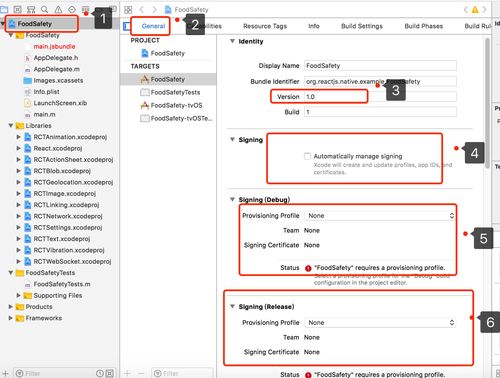Collapse the Signing (Release) section
The image size is (500, 378).
(x=232, y=306)
